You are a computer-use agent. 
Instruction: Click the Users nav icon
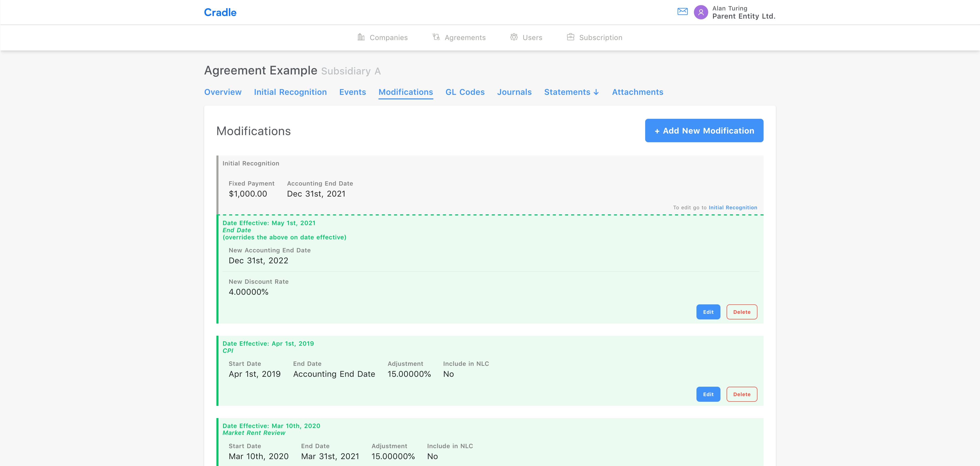(514, 37)
